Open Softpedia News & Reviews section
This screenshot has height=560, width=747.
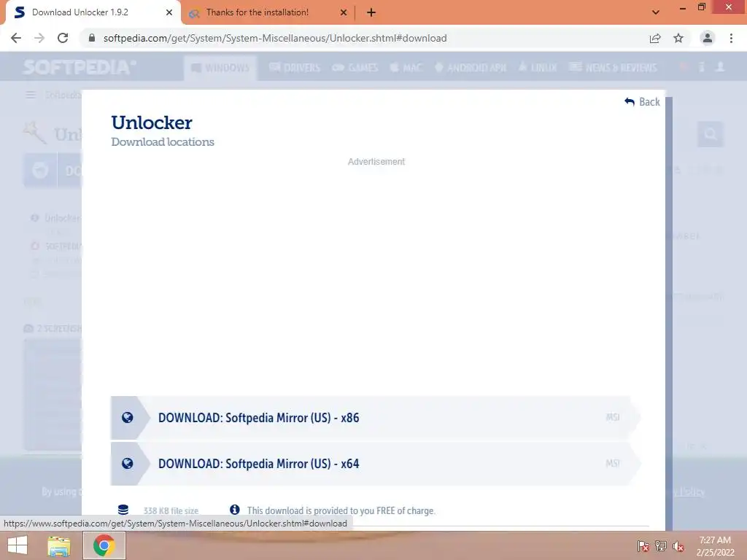(x=613, y=68)
